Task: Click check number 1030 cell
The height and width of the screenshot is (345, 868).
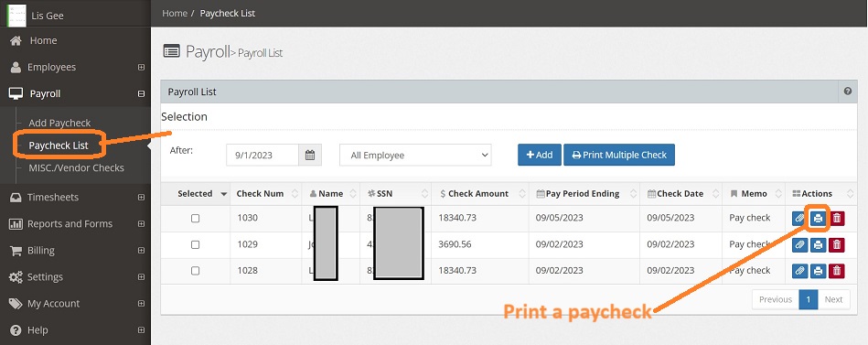Action: (247, 218)
